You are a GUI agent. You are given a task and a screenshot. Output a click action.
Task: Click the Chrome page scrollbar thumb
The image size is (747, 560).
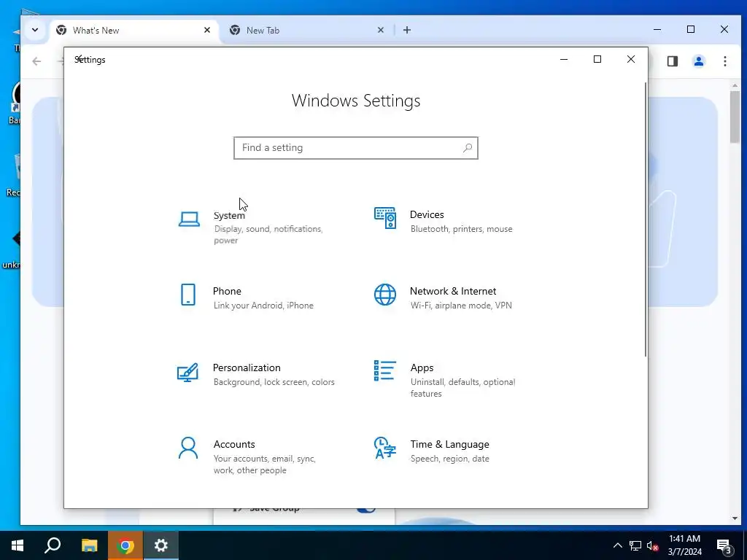pyautogui.click(x=735, y=116)
